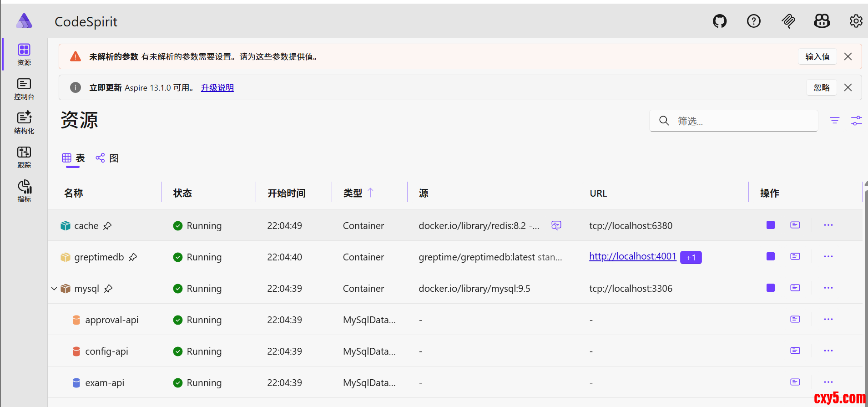The height and width of the screenshot is (407, 868).
Task: Open the 升级说明 upgrade notes link
Action: (217, 88)
